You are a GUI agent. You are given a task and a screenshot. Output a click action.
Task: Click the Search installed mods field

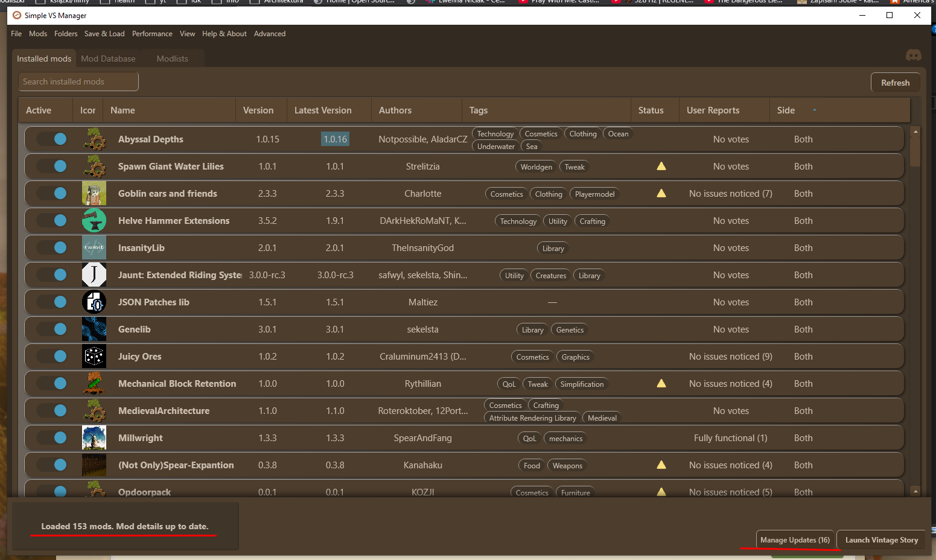(78, 81)
